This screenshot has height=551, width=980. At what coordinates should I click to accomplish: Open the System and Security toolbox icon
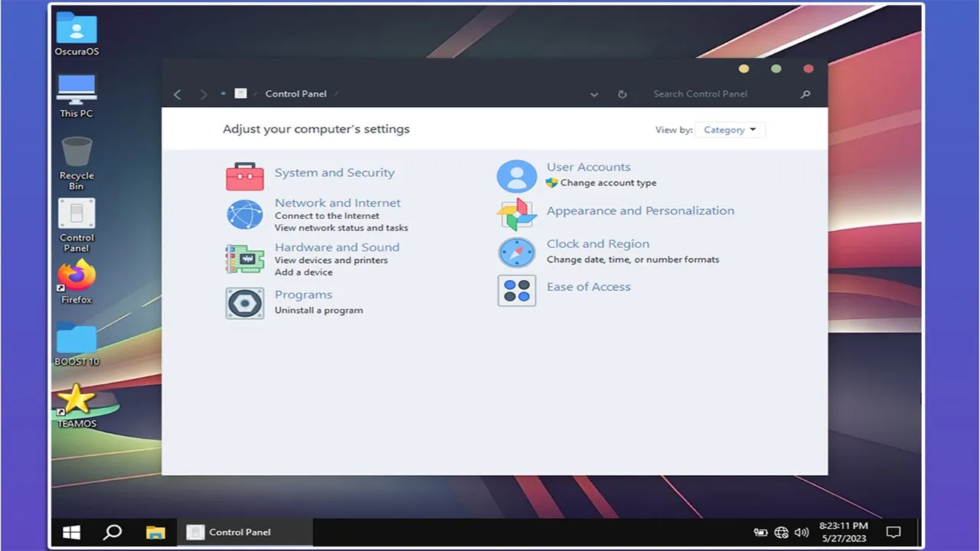[x=245, y=177]
